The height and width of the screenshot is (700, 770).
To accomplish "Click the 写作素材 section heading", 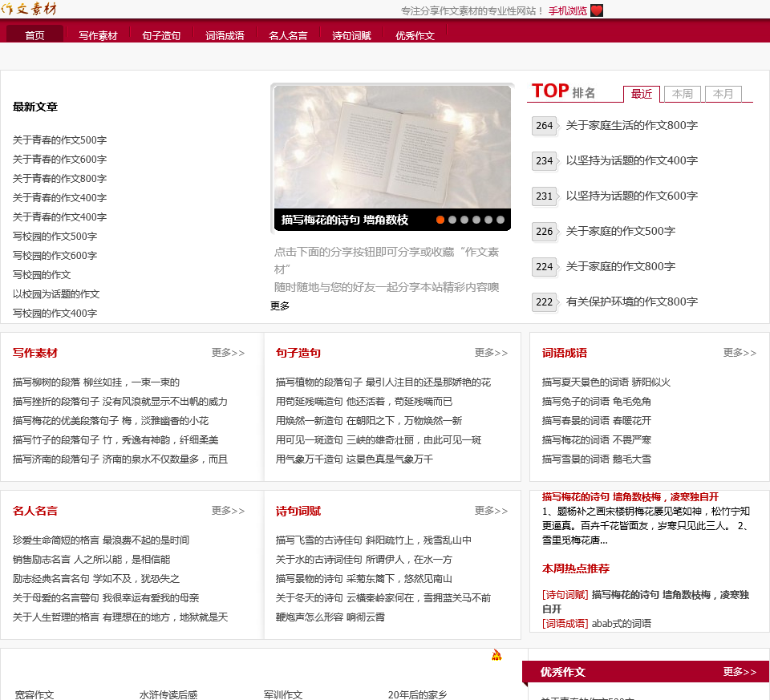I will [x=34, y=353].
